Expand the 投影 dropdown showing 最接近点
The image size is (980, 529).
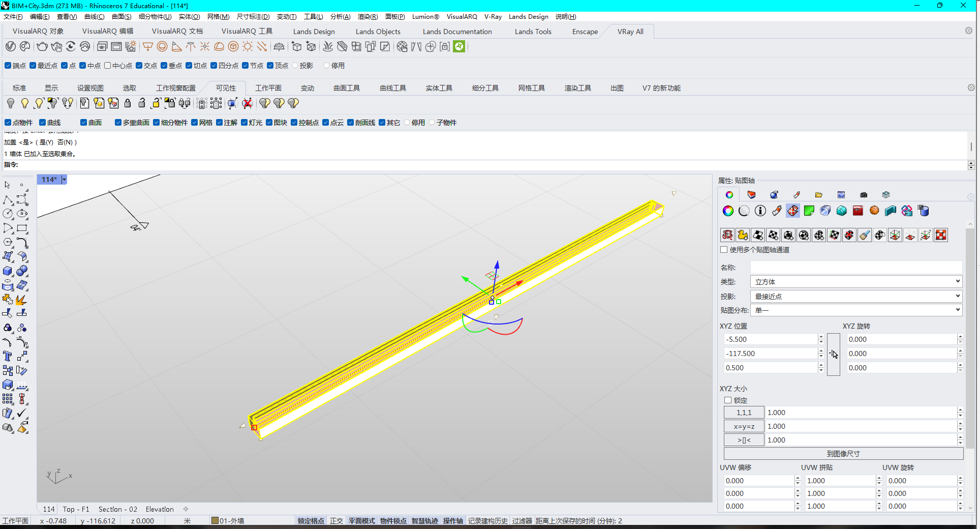tap(856, 296)
